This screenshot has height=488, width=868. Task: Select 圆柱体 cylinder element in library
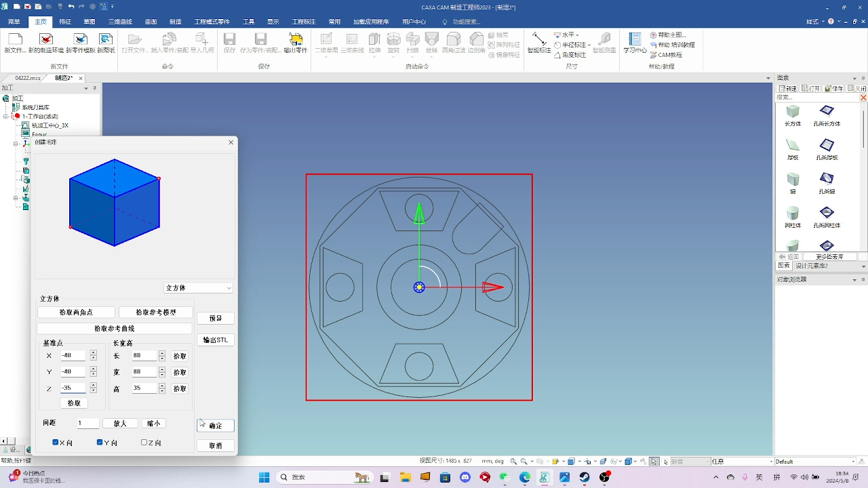[793, 217]
